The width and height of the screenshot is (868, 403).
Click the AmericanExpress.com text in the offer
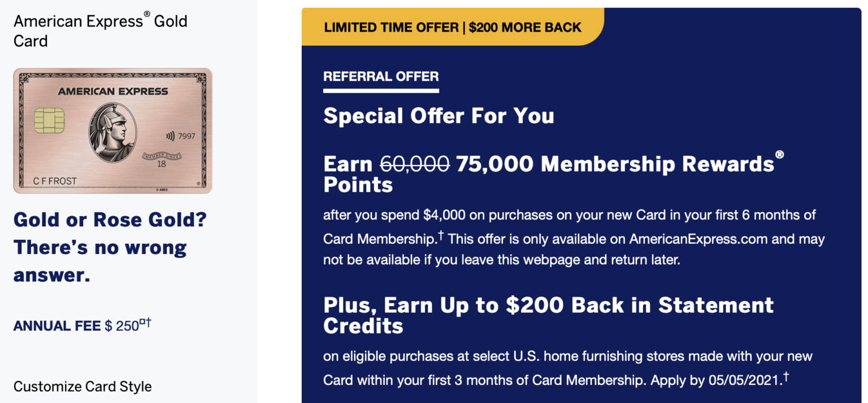point(698,239)
